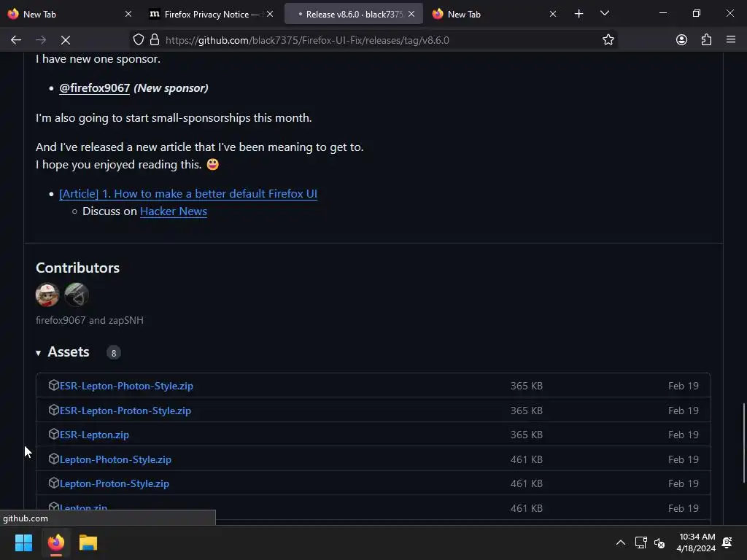The image size is (747, 560).
Task: Download ESR-Lepton.zip asset
Action: pyautogui.click(x=94, y=435)
